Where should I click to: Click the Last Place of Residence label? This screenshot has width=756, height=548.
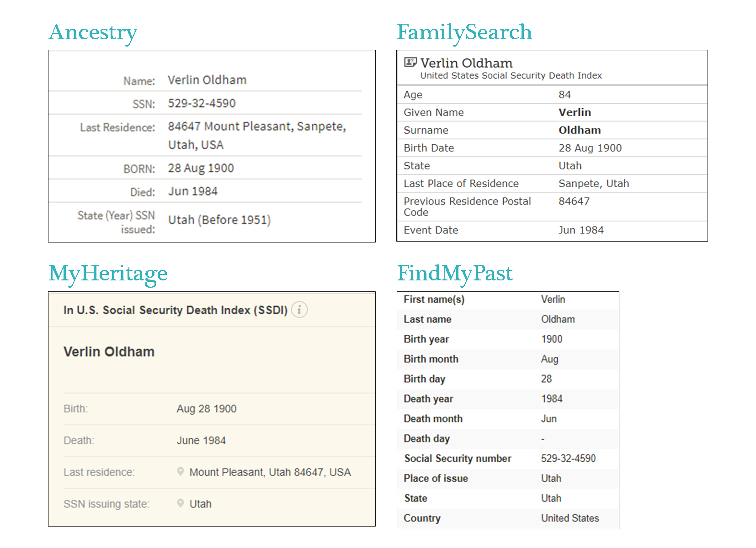coord(461,184)
